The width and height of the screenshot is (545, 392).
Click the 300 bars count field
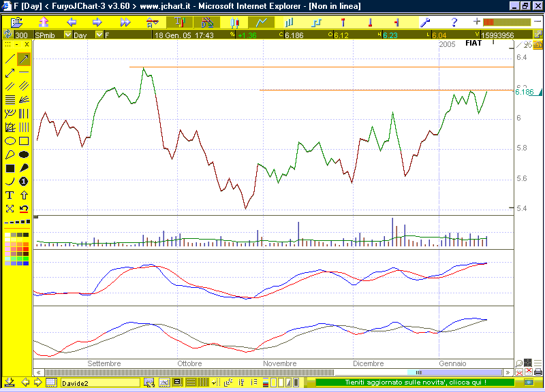[22, 35]
